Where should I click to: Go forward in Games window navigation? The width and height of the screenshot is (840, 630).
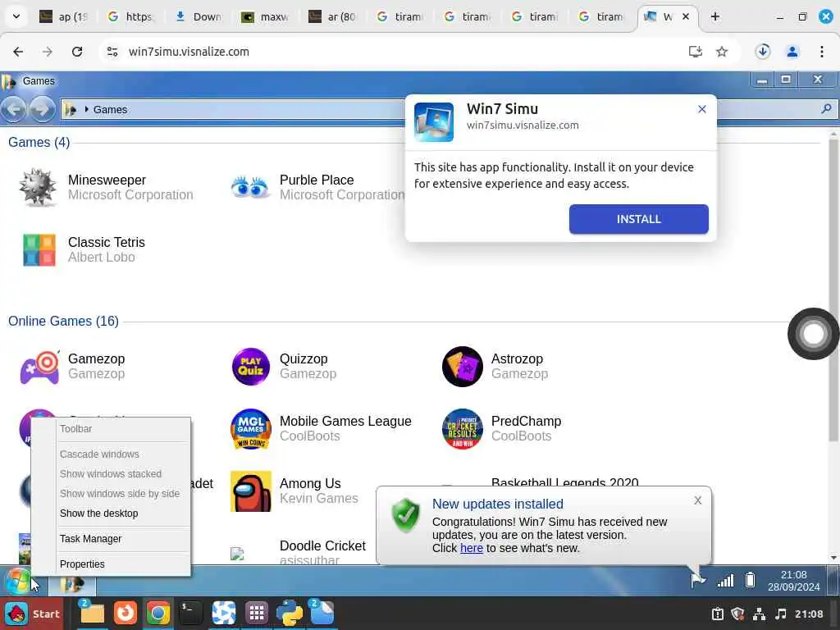click(x=42, y=109)
